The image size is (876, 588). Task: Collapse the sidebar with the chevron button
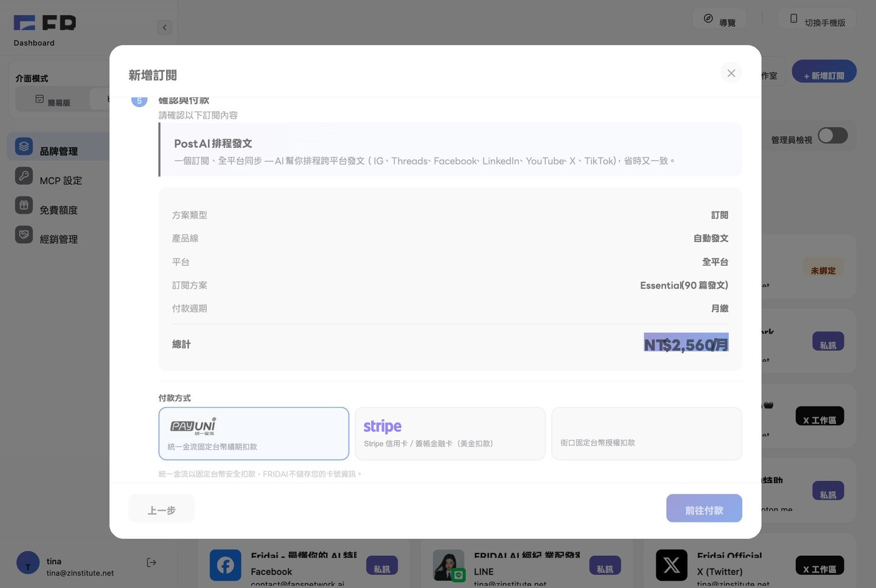(164, 27)
